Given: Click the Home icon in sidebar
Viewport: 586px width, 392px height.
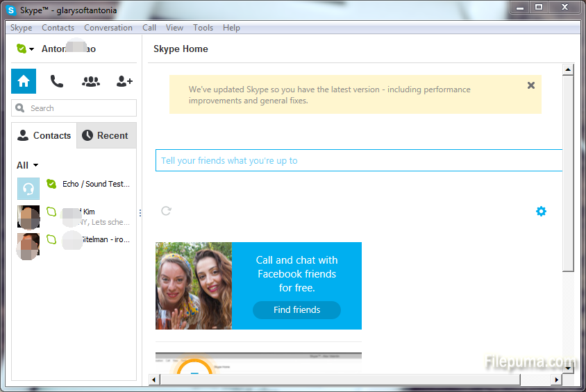Looking at the screenshot, I should (24, 81).
